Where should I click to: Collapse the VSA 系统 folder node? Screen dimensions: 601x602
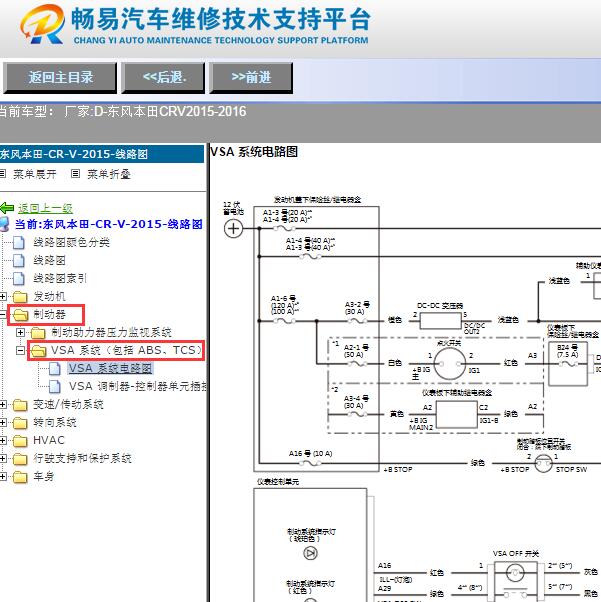(x=21, y=351)
